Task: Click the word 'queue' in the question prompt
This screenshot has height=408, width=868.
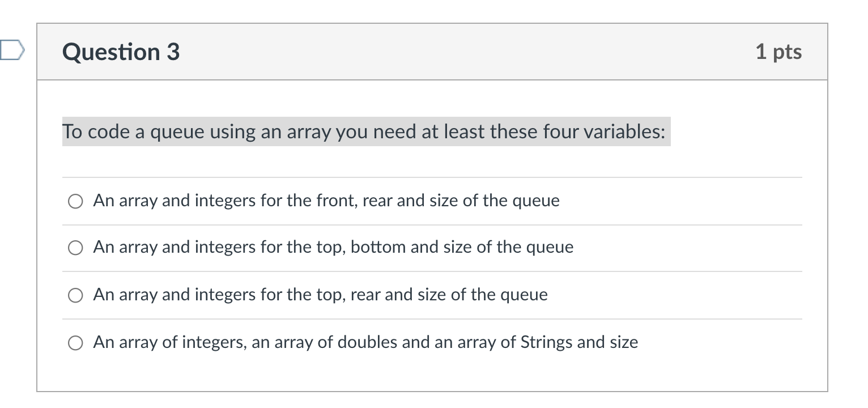Action: pos(177,133)
